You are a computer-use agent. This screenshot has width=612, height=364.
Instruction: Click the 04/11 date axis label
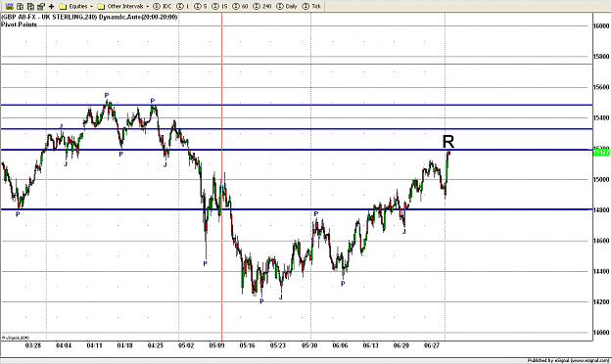[x=94, y=345]
